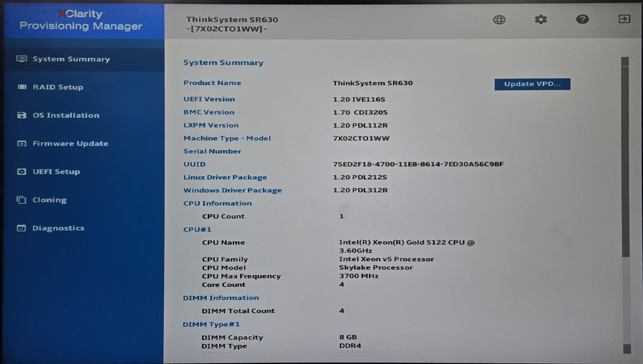Click DIMM Capacity value 8 GB

pyautogui.click(x=348, y=337)
